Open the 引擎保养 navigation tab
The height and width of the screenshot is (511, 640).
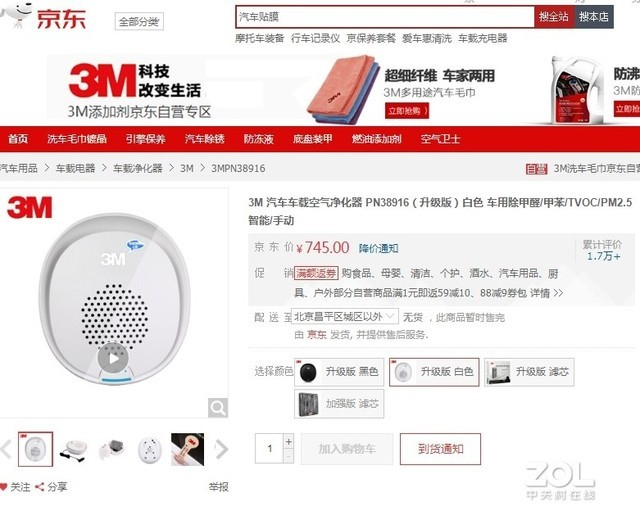click(146, 139)
